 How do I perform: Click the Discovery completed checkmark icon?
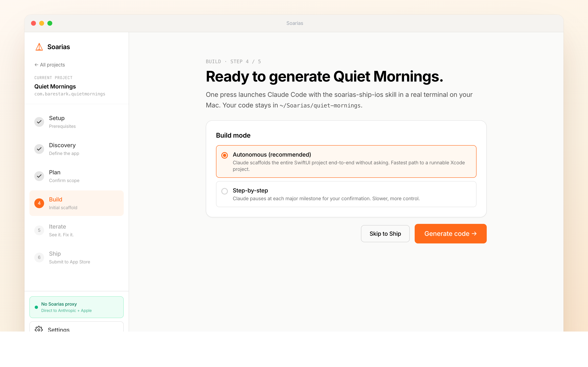[x=39, y=149]
